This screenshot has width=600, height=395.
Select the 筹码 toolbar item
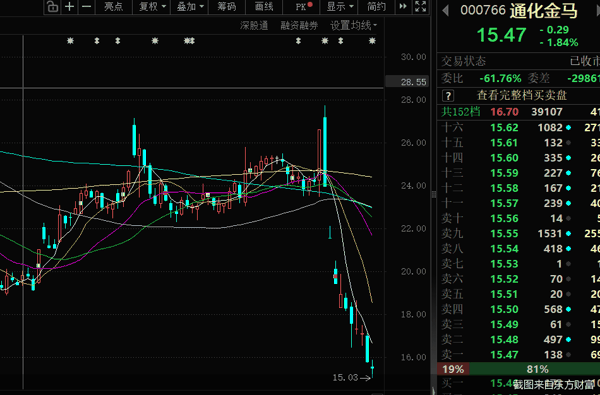227,7
